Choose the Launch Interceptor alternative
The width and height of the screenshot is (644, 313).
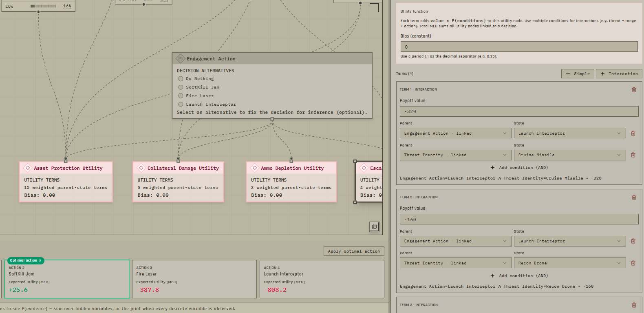tap(181, 104)
